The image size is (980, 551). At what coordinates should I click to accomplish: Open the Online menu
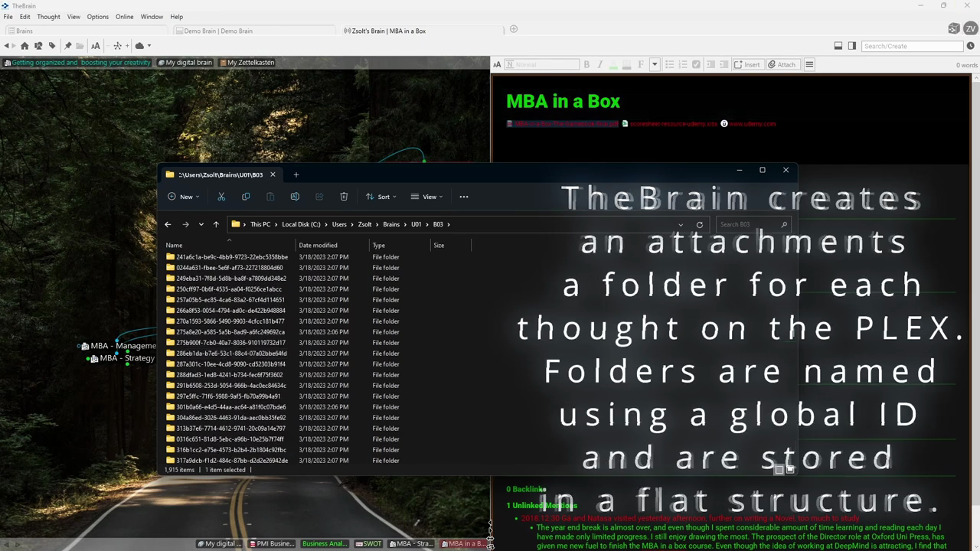tap(124, 17)
